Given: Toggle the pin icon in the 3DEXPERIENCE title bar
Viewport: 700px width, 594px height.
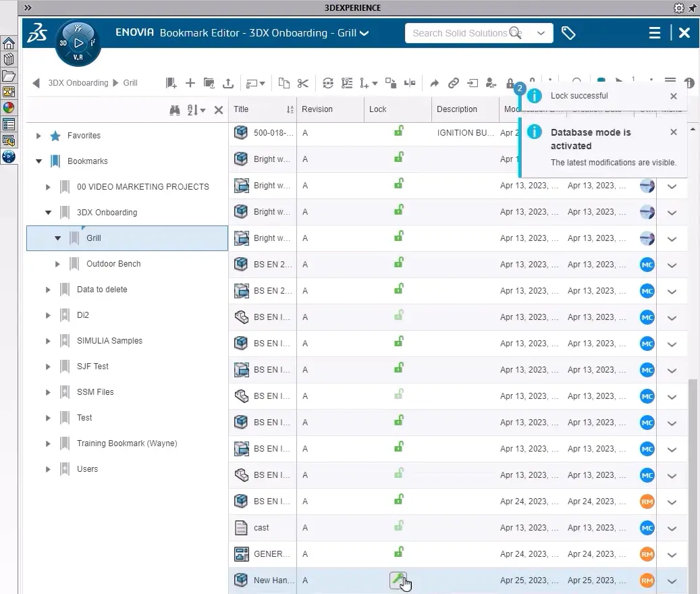Looking at the screenshot, I should (x=693, y=8).
